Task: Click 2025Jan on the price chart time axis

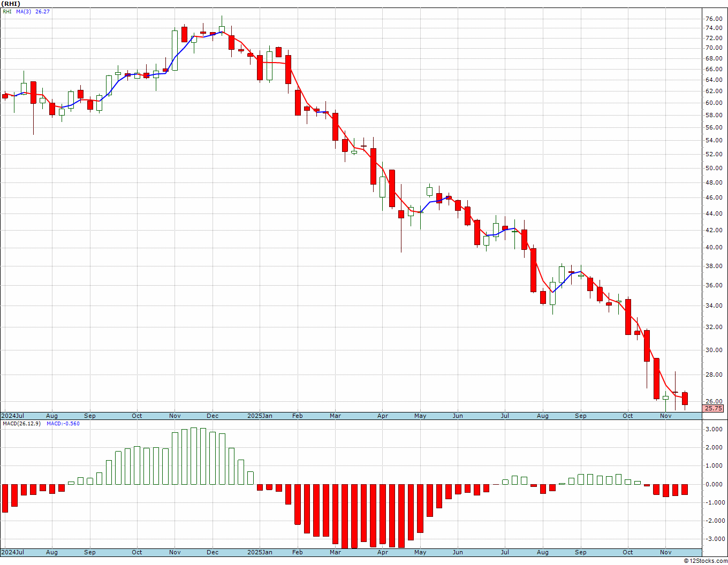Action: coord(260,416)
